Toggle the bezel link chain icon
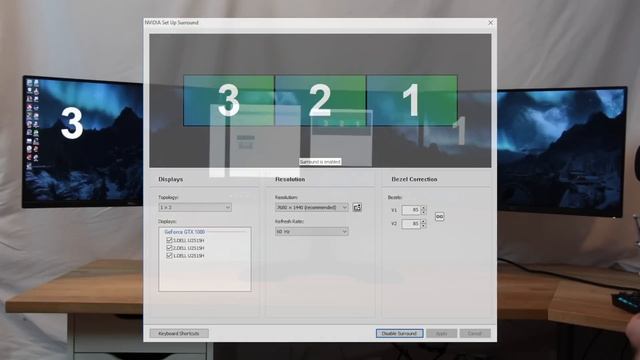This screenshot has height=360, width=640. [440, 216]
